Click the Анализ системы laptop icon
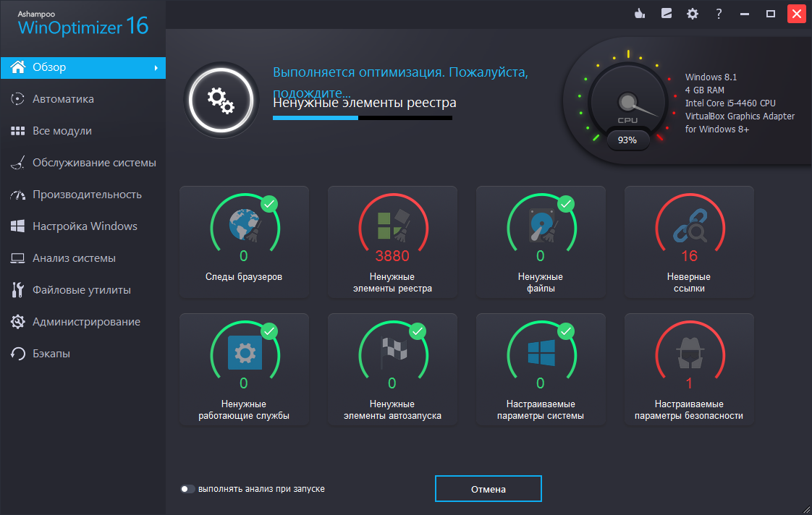 point(17,258)
